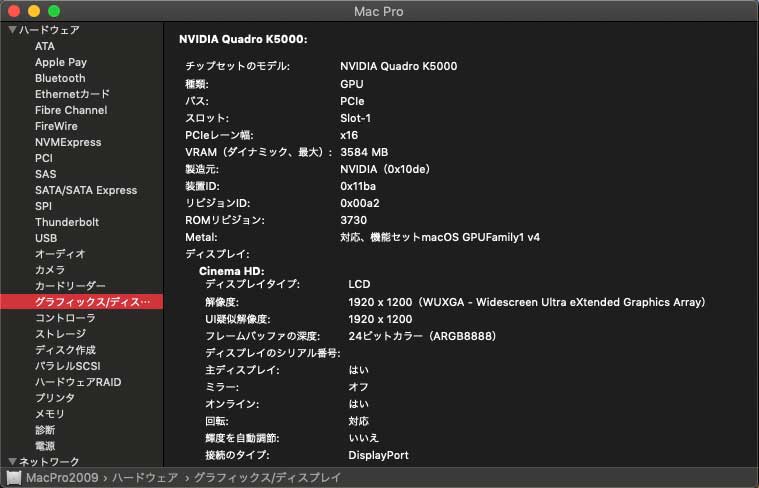Screen dimensions: 759x488
Task: Collapse the ネットワーク section triangle
Action: (x=13, y=461)
